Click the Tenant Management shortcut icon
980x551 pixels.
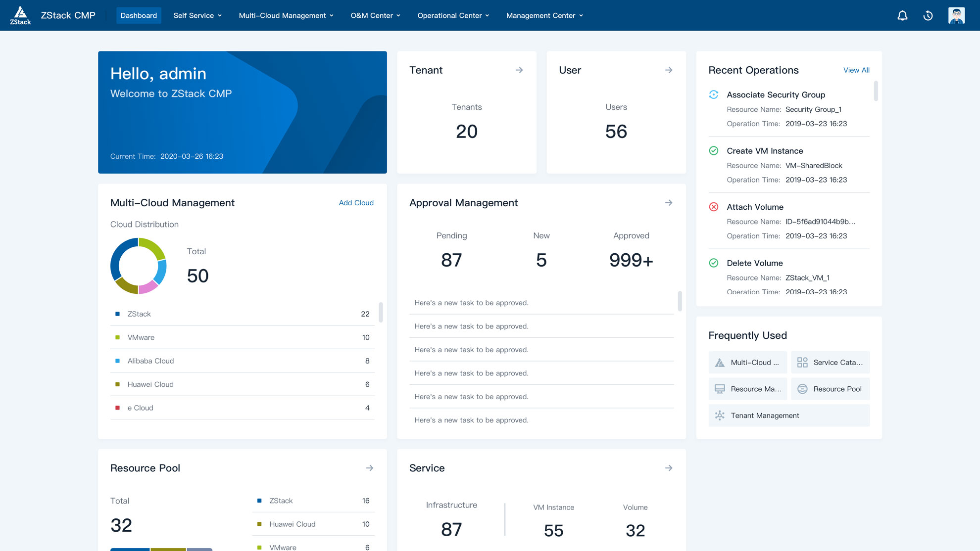pos(720,415)
